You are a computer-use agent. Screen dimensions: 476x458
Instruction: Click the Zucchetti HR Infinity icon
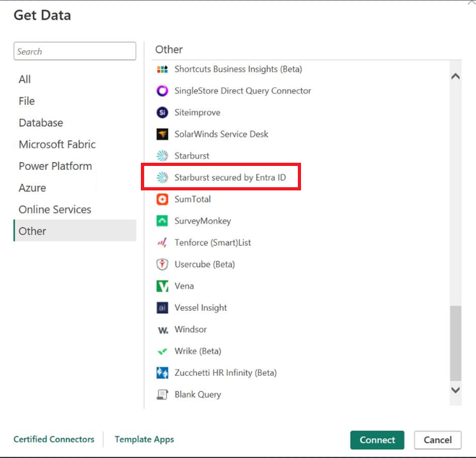pyautogui.click(x=162, y=372)
